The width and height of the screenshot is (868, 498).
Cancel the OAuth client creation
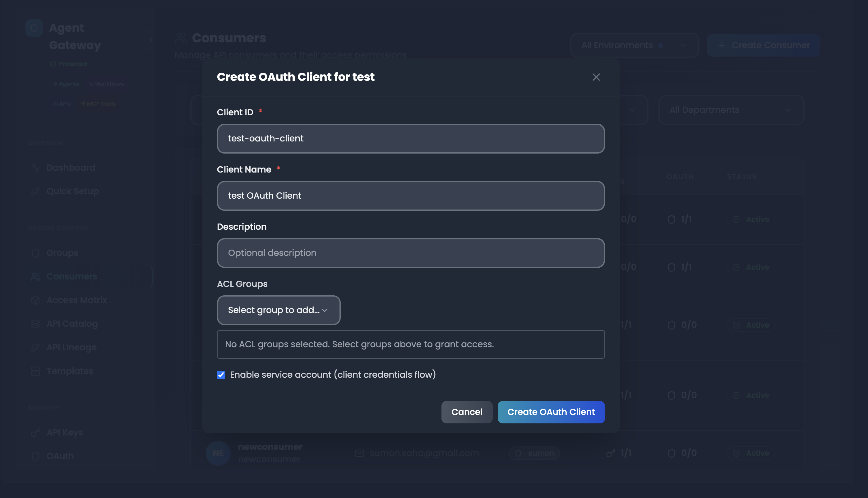(x=467, y=412)
